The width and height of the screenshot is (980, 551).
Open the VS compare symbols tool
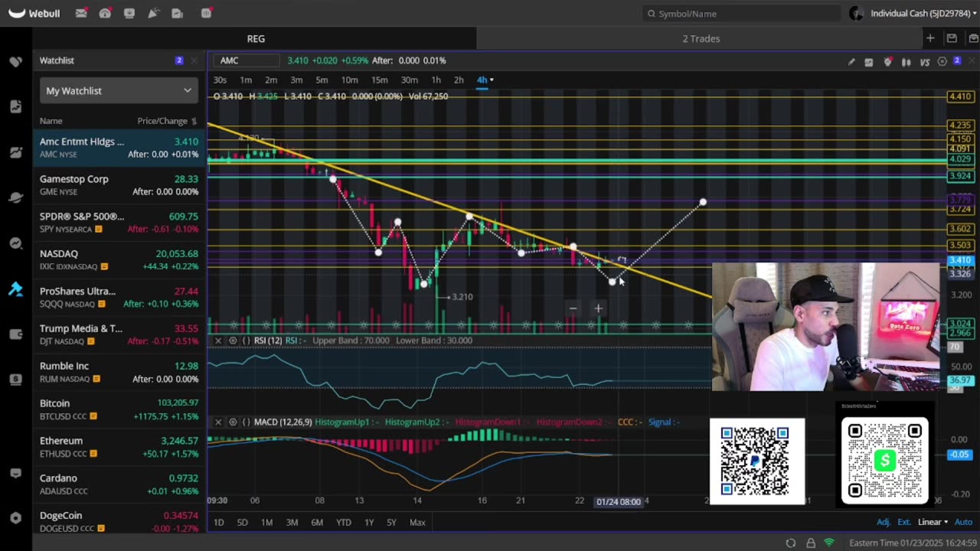coord(925,61)
